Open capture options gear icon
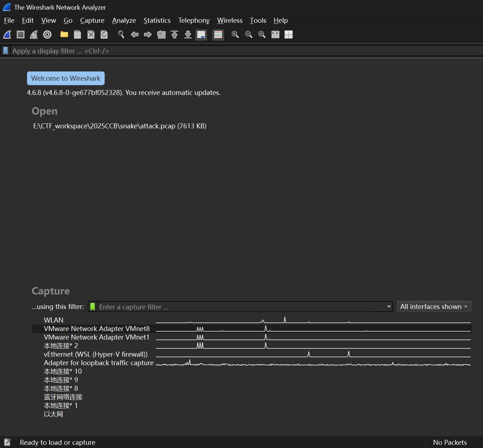 pos(47,34)
